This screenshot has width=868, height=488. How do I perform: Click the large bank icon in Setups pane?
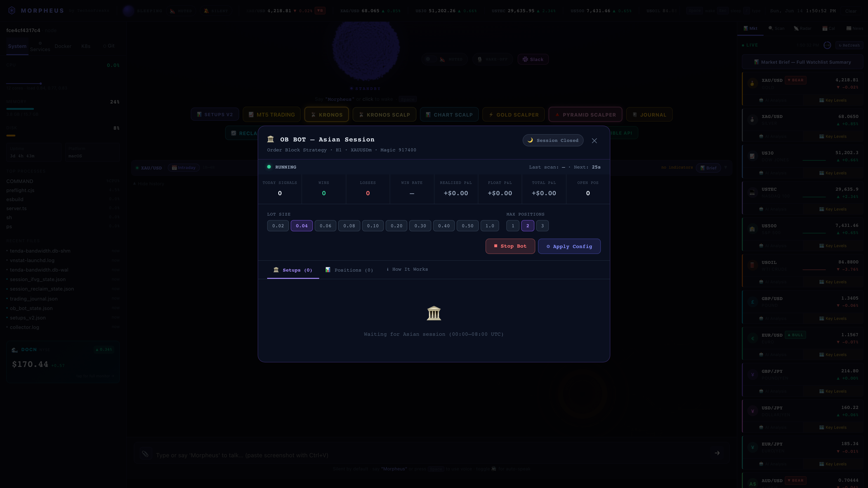434,313
